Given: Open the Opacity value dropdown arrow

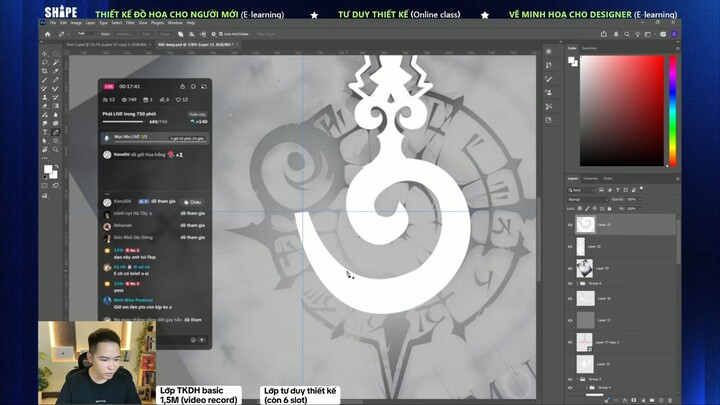Looking at the screenshot, I should click(640, 199).
